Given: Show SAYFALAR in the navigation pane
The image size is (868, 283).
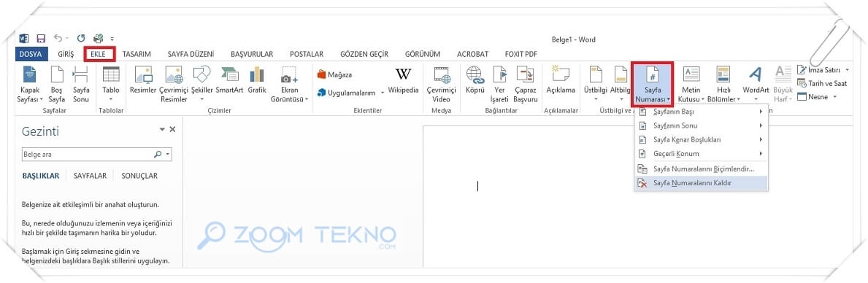Looking at the screenshot, I should point(91,176).
